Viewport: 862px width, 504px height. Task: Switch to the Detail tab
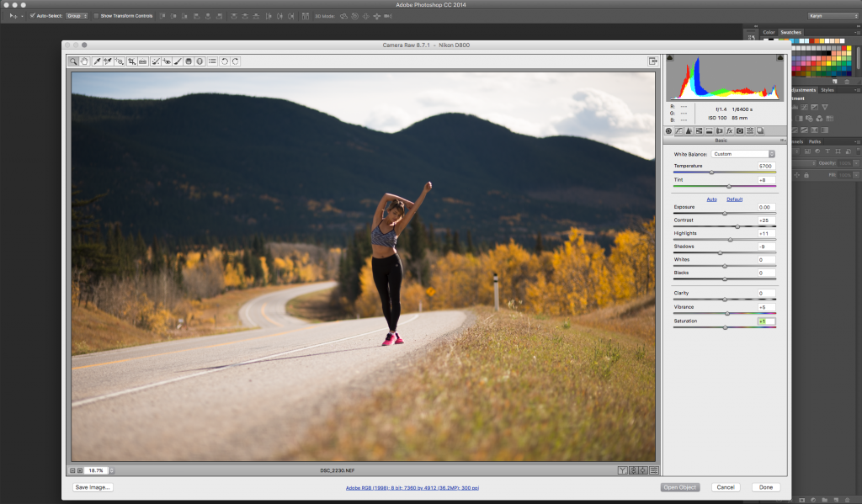(x=689, y=130)
